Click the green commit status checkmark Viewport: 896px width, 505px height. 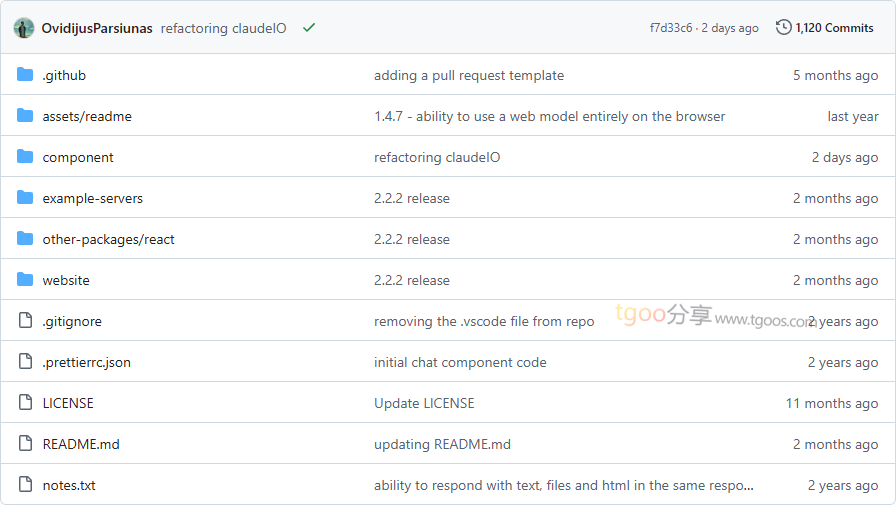coord(309,27)
